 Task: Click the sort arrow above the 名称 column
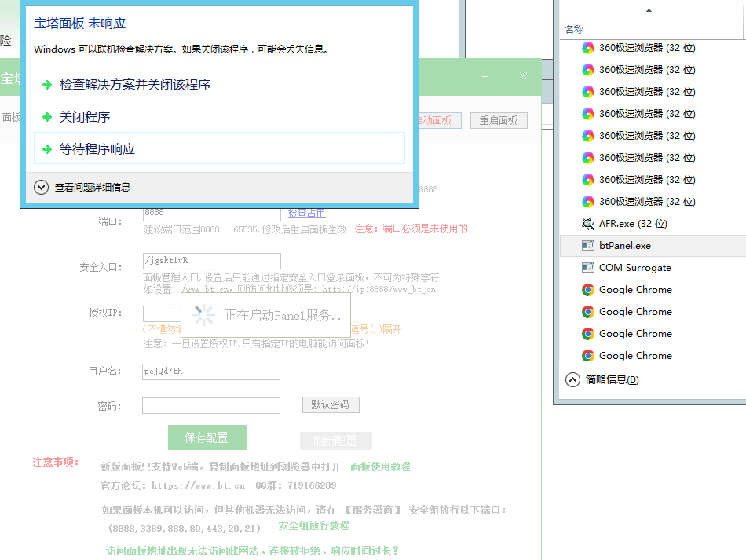[649, 11]
